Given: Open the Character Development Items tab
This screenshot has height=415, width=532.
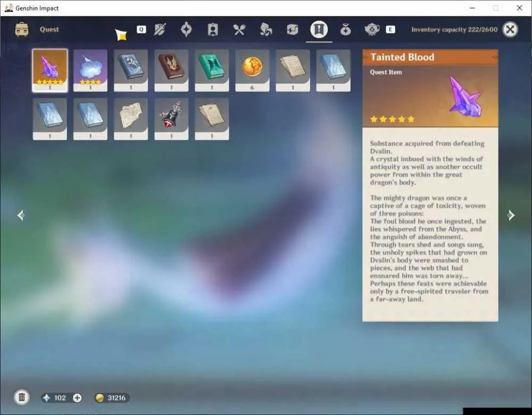Looking at the screenshot, I should 213,29.
